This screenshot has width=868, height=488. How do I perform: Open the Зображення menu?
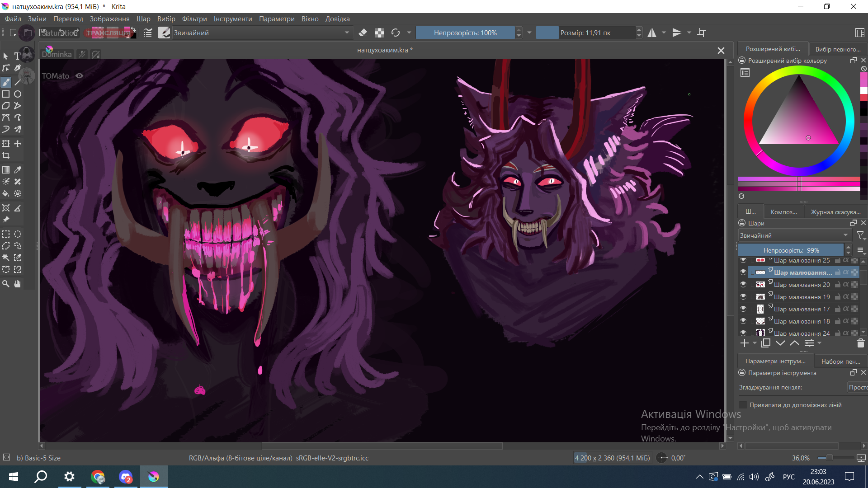tap(109, 19)
